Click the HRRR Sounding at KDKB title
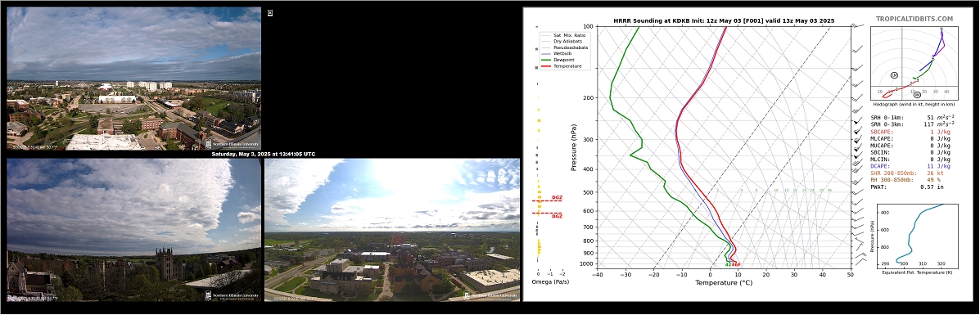 (x=724, y=20)
